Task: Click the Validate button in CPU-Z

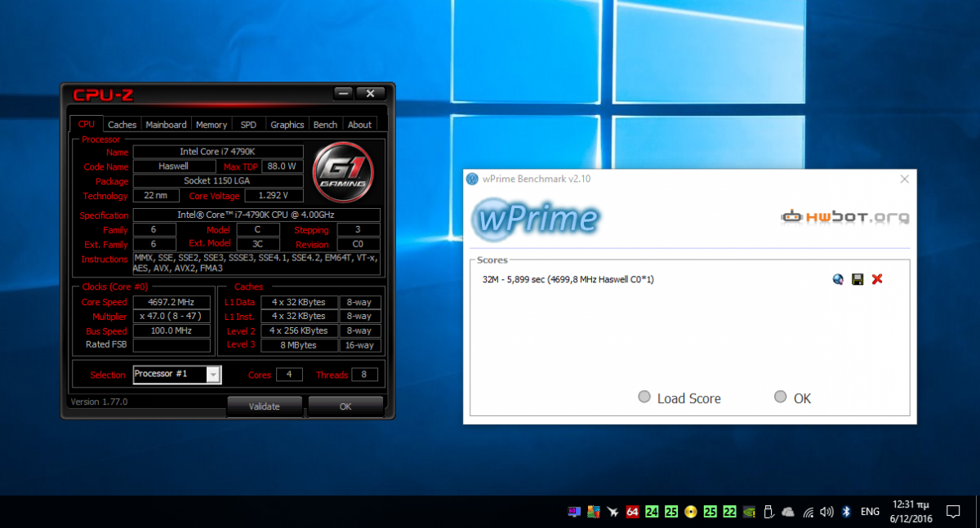Action: point(265,406)
